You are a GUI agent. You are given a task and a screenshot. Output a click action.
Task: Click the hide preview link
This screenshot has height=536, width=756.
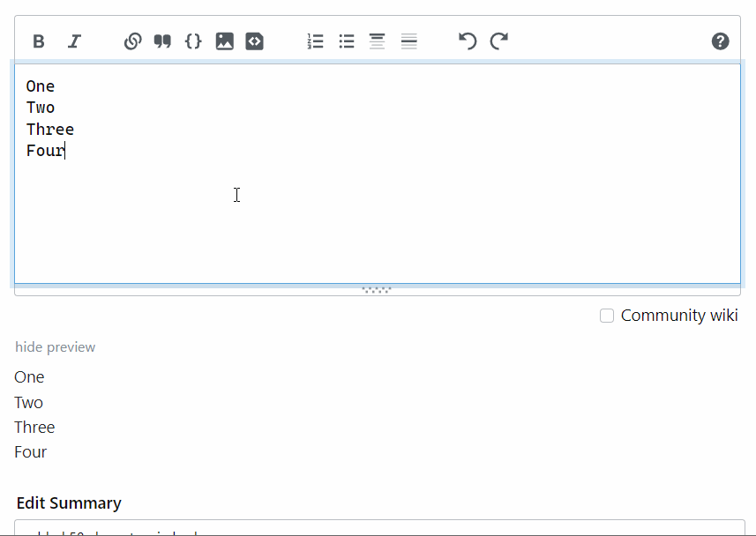55,347
